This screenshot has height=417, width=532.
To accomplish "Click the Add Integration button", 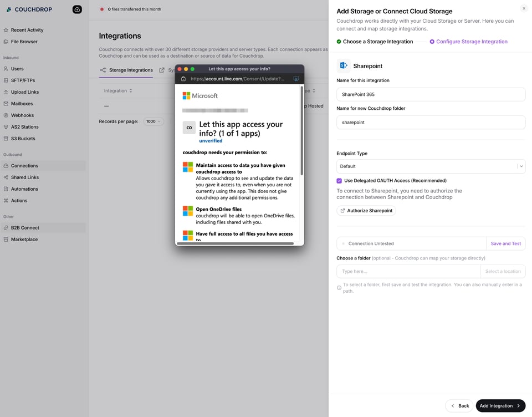I will tap(500, 406).
